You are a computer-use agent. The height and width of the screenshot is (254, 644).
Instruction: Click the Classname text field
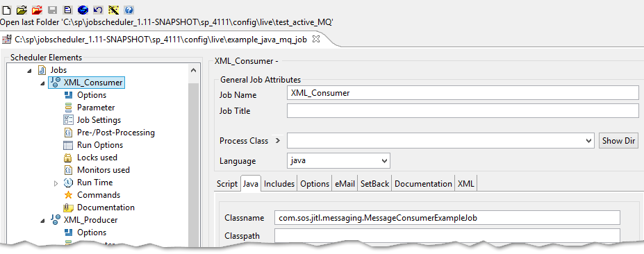point(447,218)
